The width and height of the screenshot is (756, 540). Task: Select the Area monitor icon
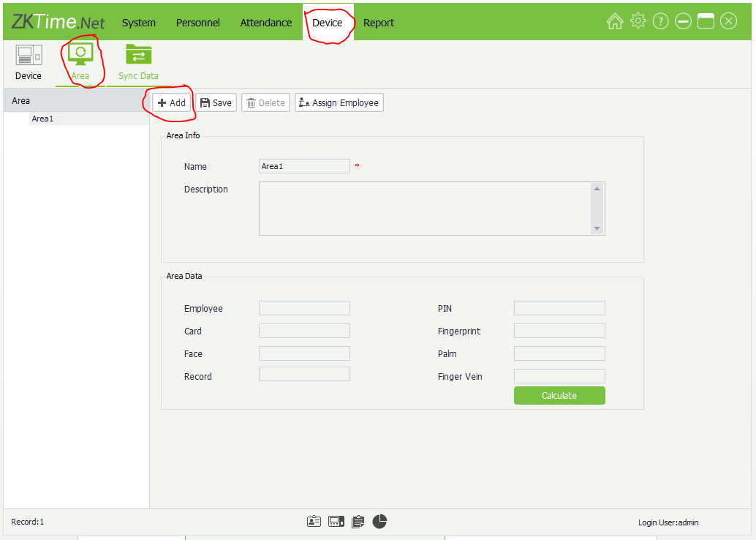(x=80, y=56)
